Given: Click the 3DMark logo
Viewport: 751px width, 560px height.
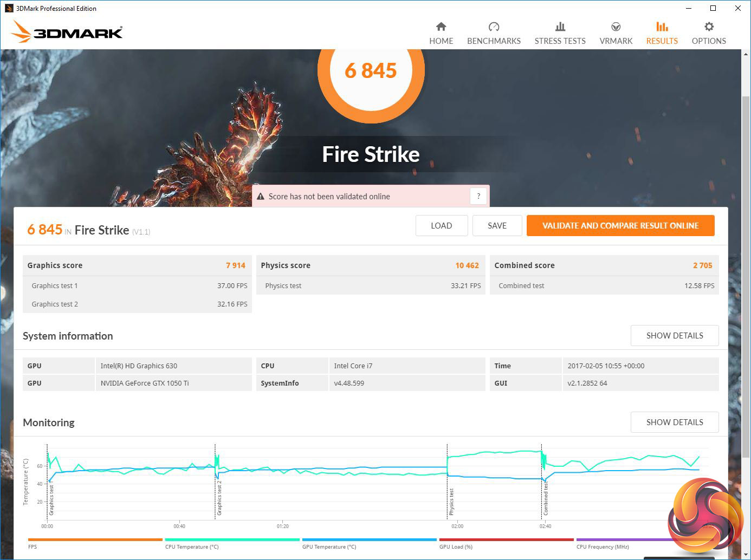Looking at the screenshot, I should (67, 32).
